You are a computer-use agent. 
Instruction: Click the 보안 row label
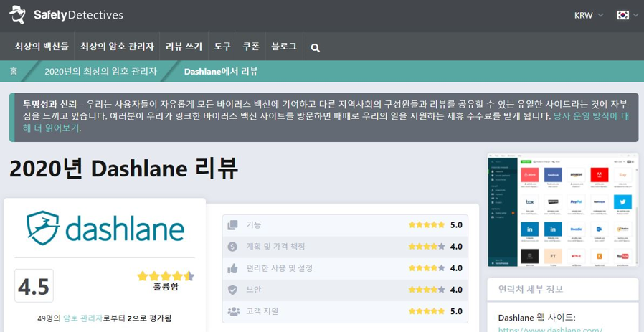253,290
